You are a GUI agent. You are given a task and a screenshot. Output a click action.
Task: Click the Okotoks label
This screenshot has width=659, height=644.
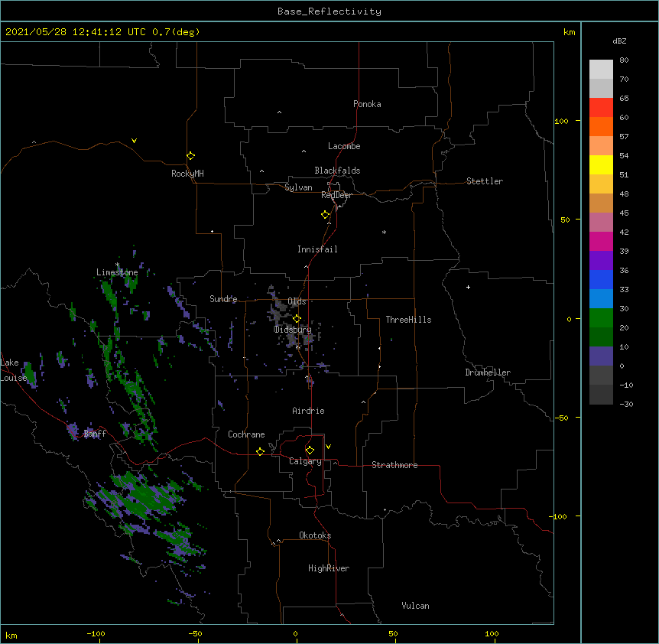(315, 535)
